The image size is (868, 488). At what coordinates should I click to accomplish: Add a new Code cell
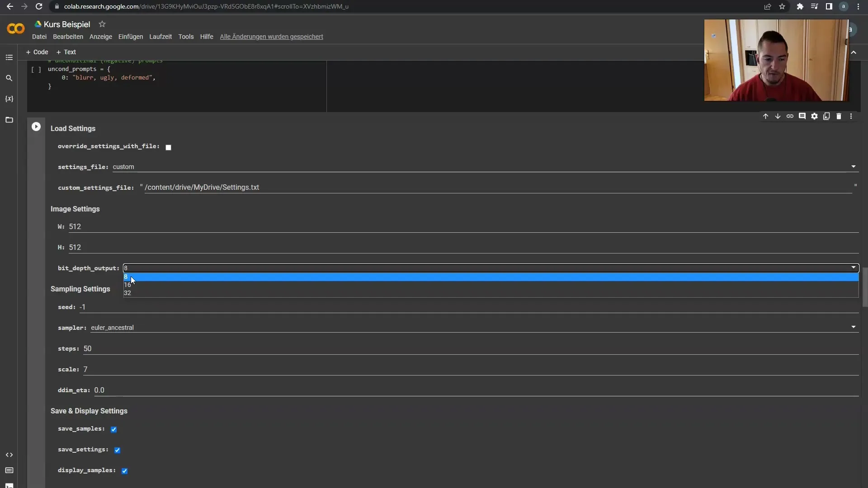click(x=37, y=52)
